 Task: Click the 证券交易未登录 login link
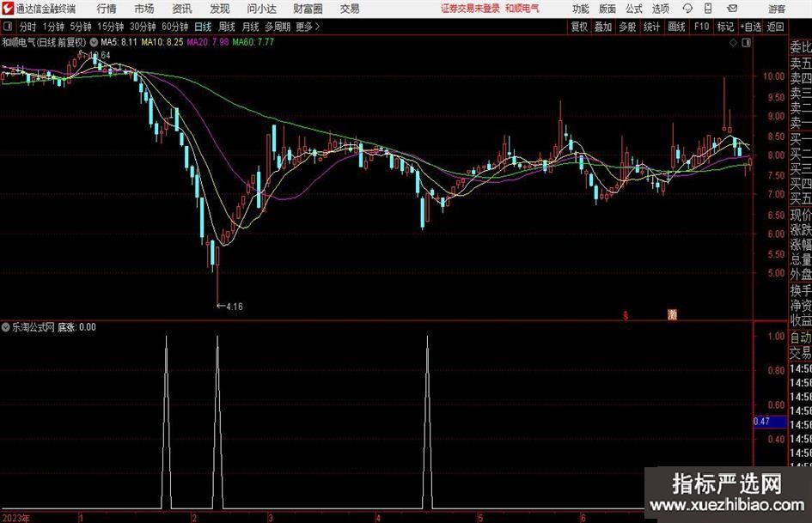[470, 9]
